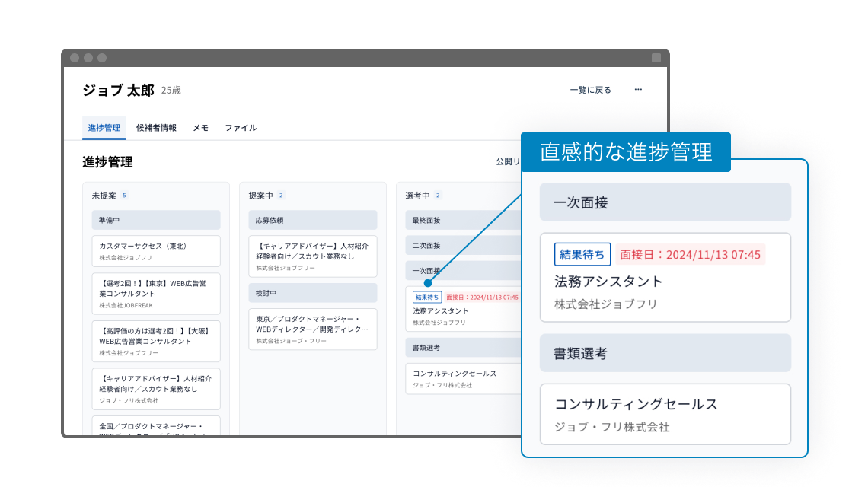The height and width of the screenshot is (487, 868).
Task: Open コンサルティングセールス card in browser window
Action: [464, 378]
